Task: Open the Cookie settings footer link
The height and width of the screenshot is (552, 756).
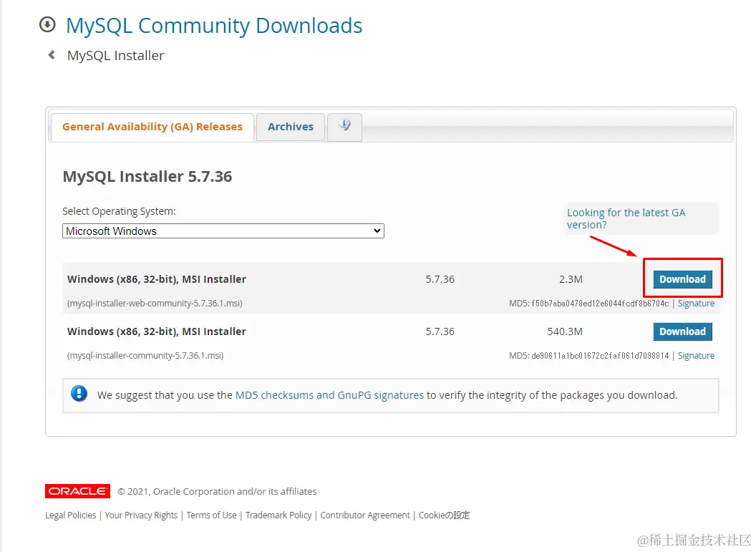Action: pyautogui.click(x=444, y=515)
